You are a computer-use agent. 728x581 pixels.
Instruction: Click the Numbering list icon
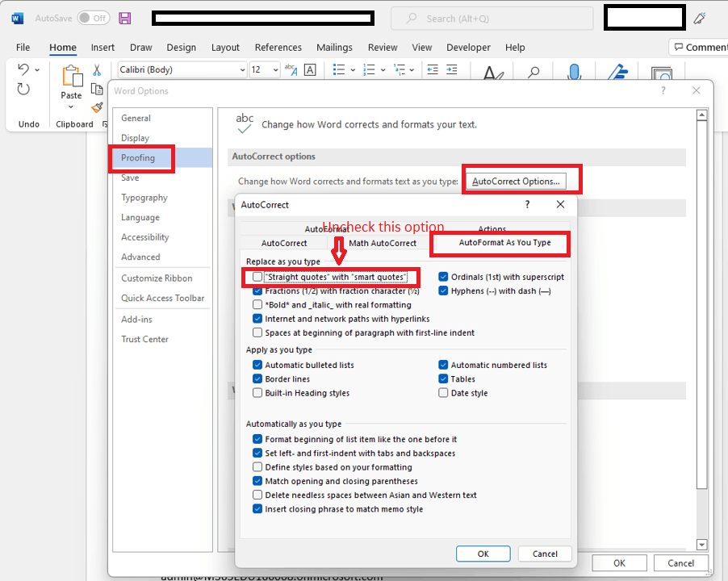[x=369, y=69]
